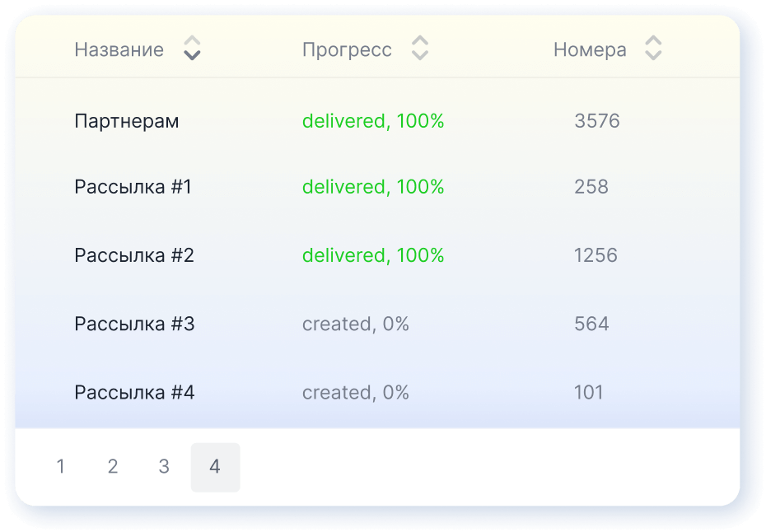Sort the table by the Название column
This screenshot has width=766, height=532.
(119, 49)
